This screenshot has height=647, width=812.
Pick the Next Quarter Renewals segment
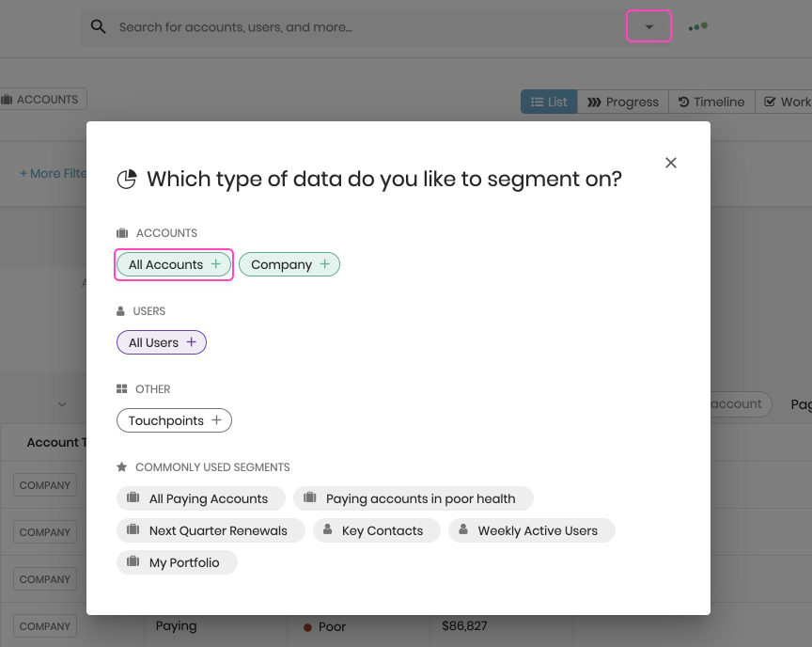[211, 531]
